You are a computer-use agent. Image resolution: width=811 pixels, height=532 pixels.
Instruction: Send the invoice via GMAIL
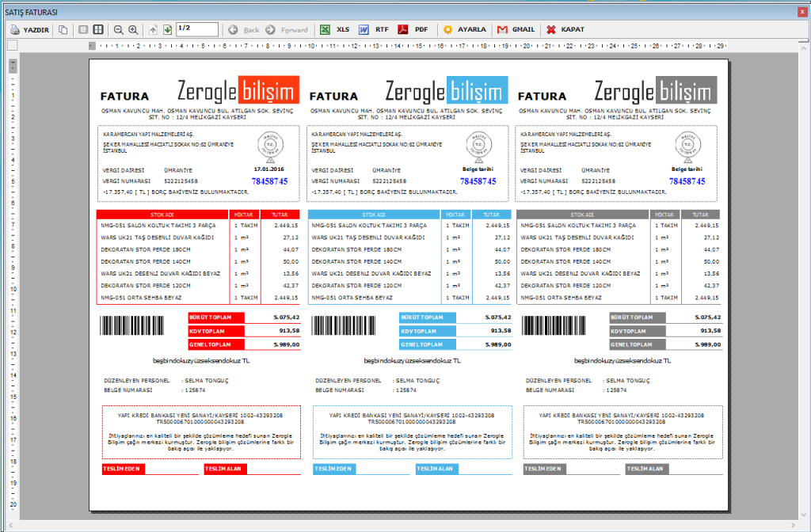515,29
